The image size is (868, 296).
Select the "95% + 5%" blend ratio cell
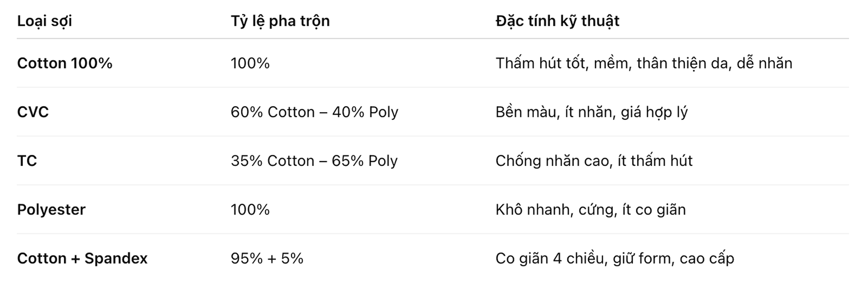click(267, 258)
